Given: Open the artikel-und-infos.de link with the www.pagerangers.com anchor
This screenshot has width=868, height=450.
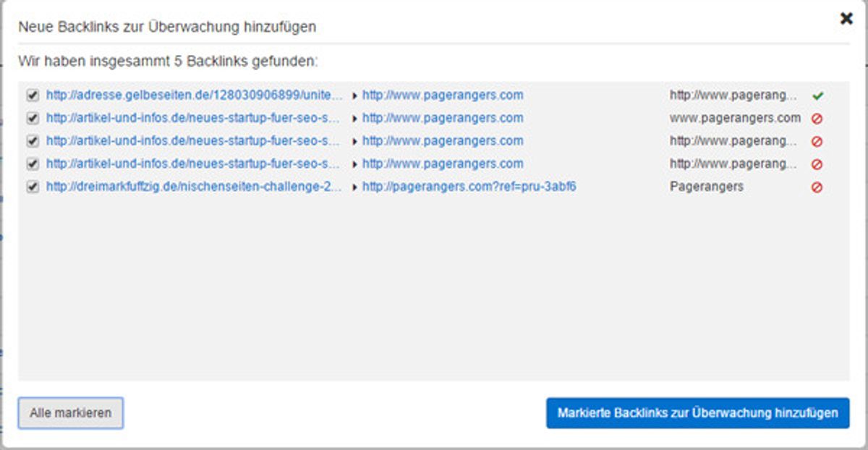Looking at the screenshot, I should (193, 118).
